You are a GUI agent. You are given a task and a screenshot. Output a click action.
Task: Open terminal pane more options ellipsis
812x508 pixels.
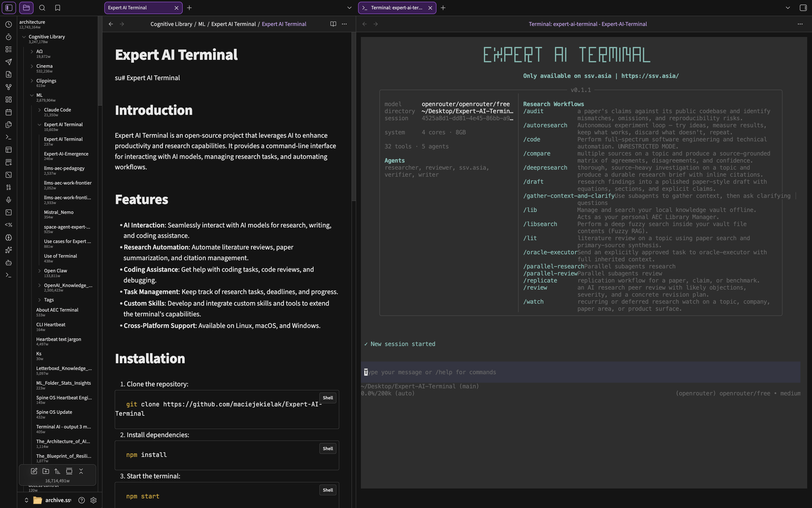click(800, 24)
